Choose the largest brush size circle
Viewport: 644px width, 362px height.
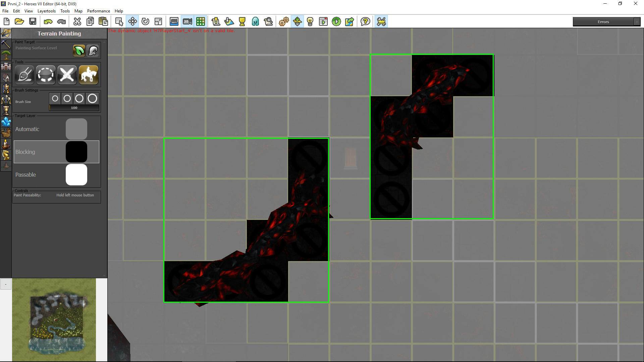93,99
